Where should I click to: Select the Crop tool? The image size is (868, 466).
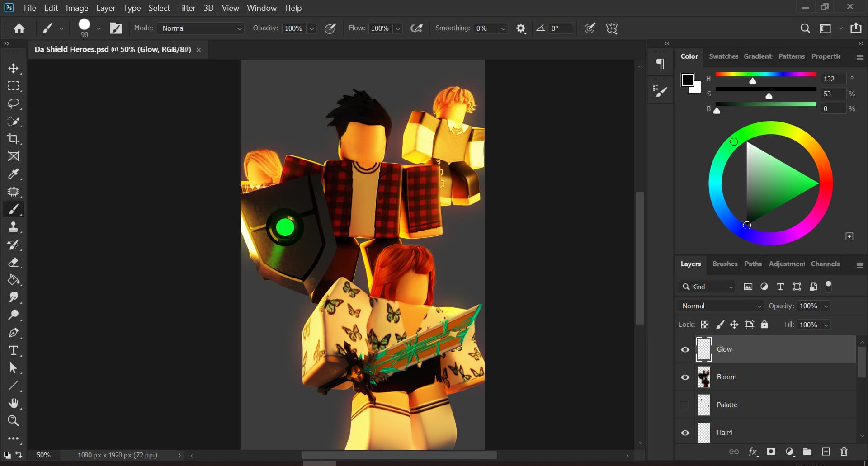[14, 139]
